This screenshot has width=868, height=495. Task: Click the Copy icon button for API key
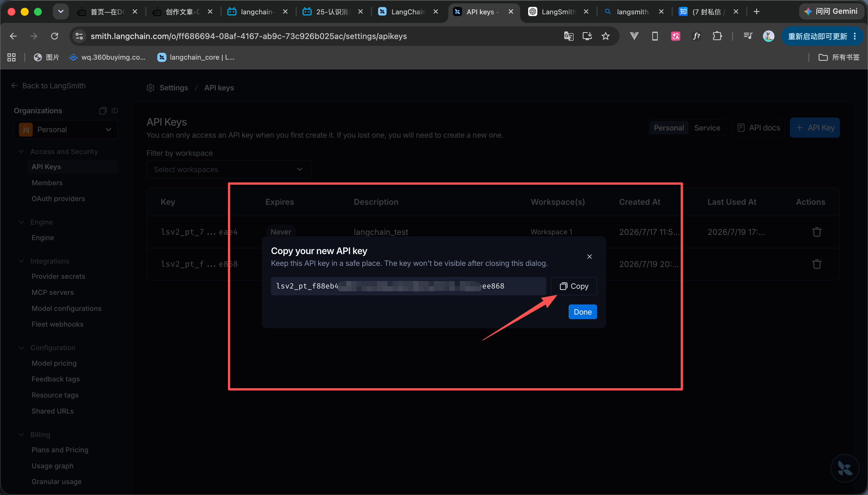[574, 286]
